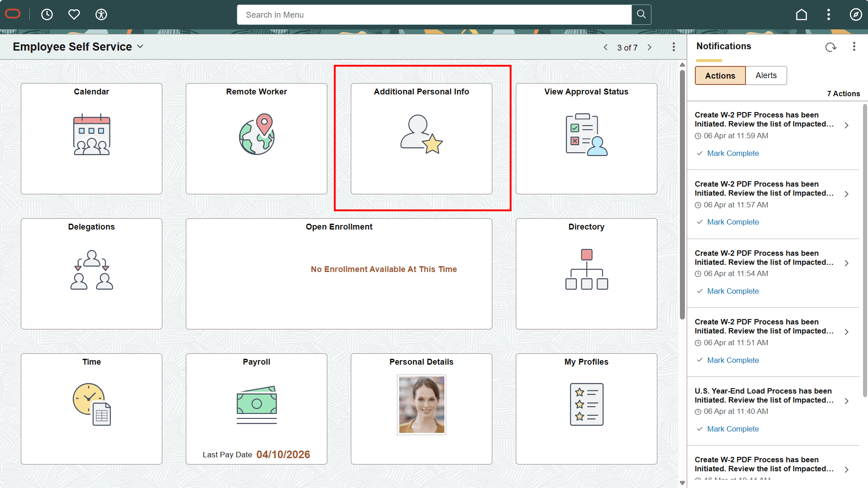Screen dimensions: 868x488
Task: Mark Complete the 11:59 AM notification
Action: pyautogui.click(x=732, y=153)
